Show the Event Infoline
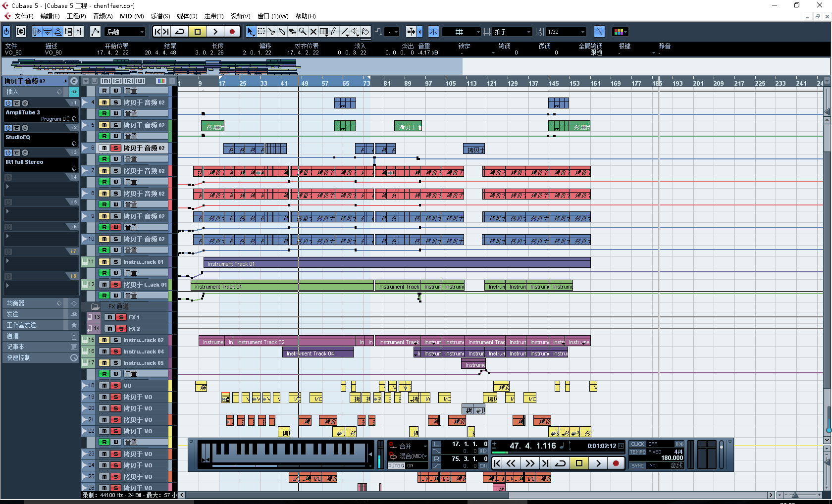The image size is (832, 504). [48, 32]
